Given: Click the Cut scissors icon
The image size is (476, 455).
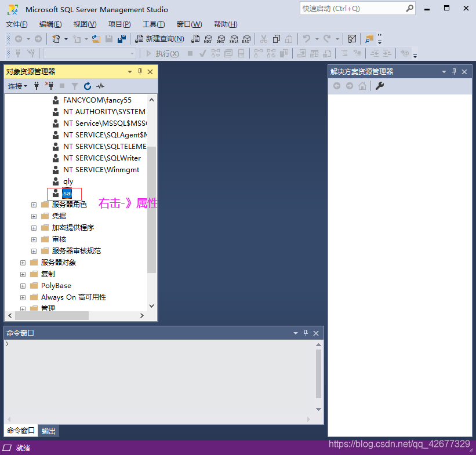Looking at the screenshot, I should tap(263, 39).
